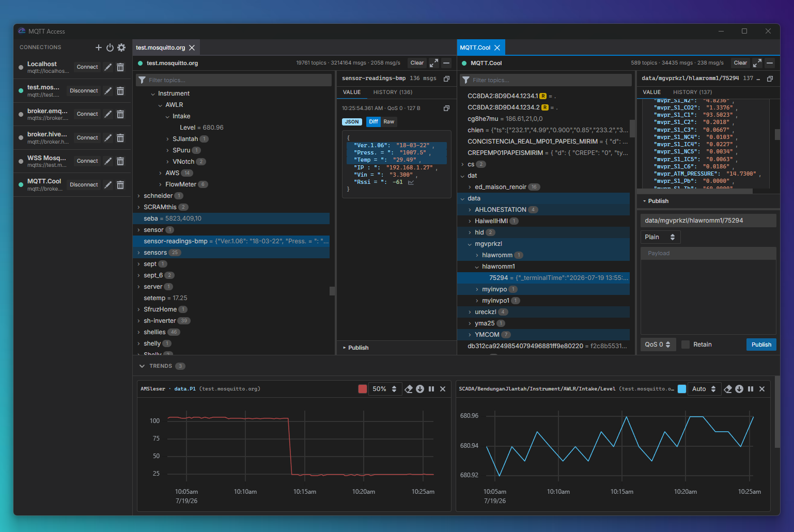This screenshot has width=794, height=532.
Task: Switch to the test.mosquitto.org tab
Action: (x=160, y=48)
